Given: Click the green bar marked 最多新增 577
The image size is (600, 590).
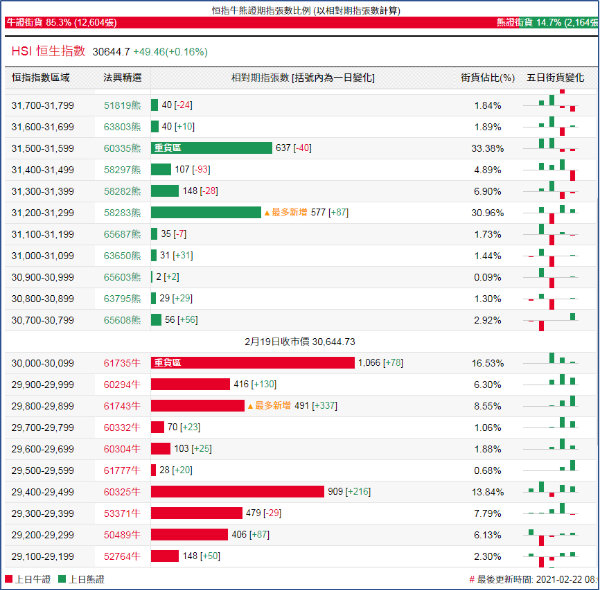Looking at the screenshot, I should (206, 212).
